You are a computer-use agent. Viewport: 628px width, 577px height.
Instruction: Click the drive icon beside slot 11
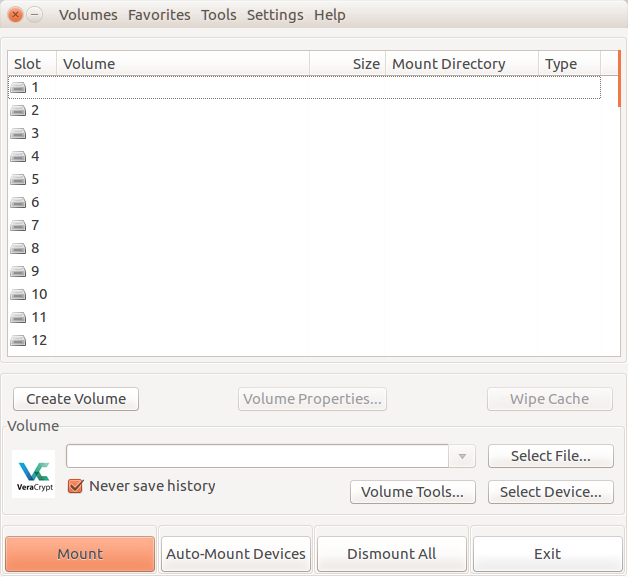[19, 318]
